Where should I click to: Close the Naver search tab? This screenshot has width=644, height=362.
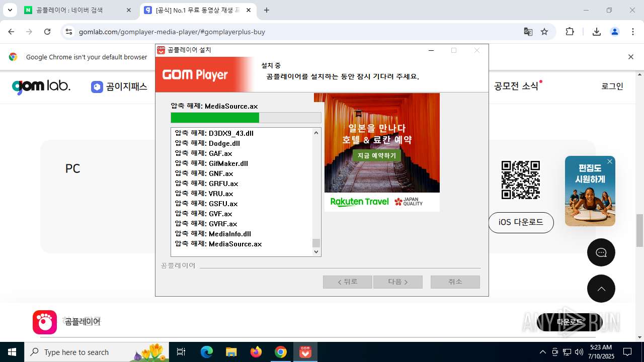click(x=129, y=10)
